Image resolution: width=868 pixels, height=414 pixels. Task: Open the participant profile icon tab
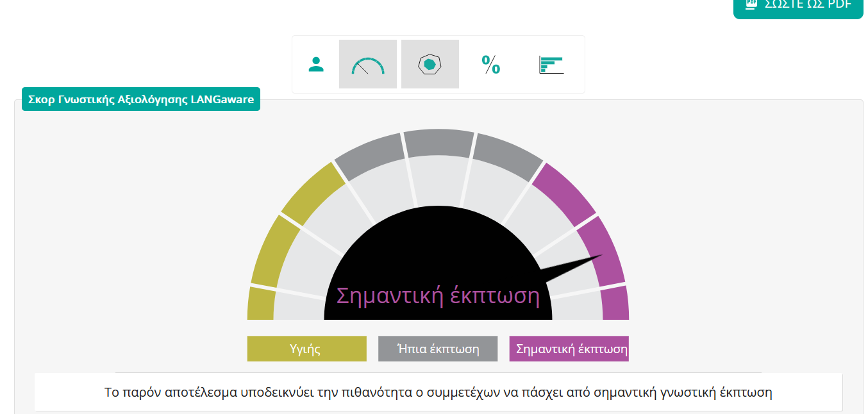(x=316, y=64)
